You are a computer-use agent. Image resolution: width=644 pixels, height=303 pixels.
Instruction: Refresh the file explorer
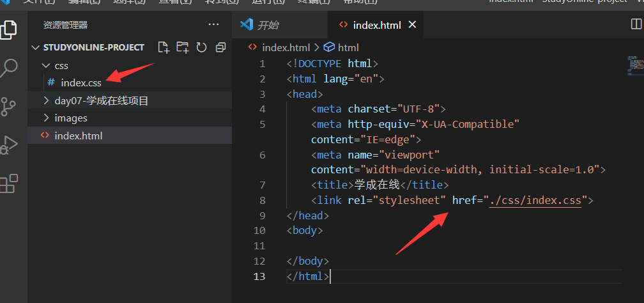[202, 47]
